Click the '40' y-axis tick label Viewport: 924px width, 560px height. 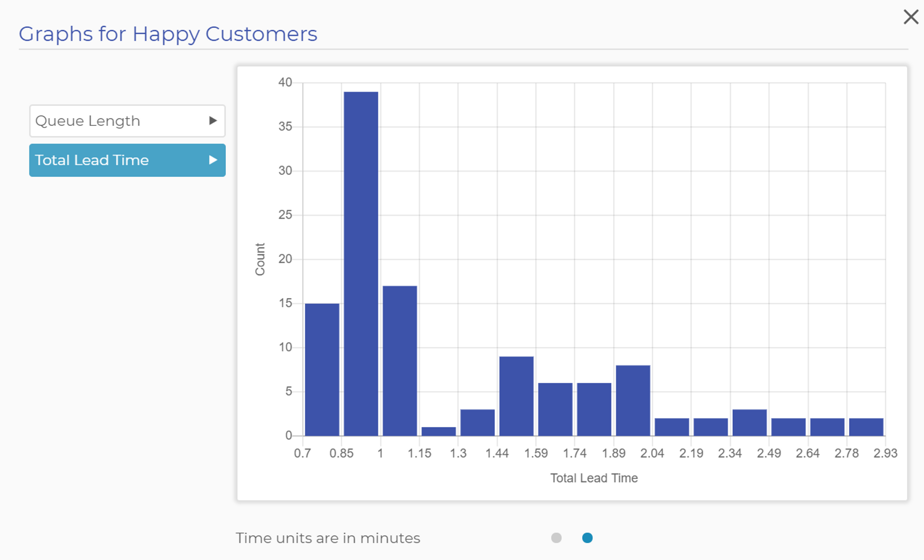click(285, 83)
